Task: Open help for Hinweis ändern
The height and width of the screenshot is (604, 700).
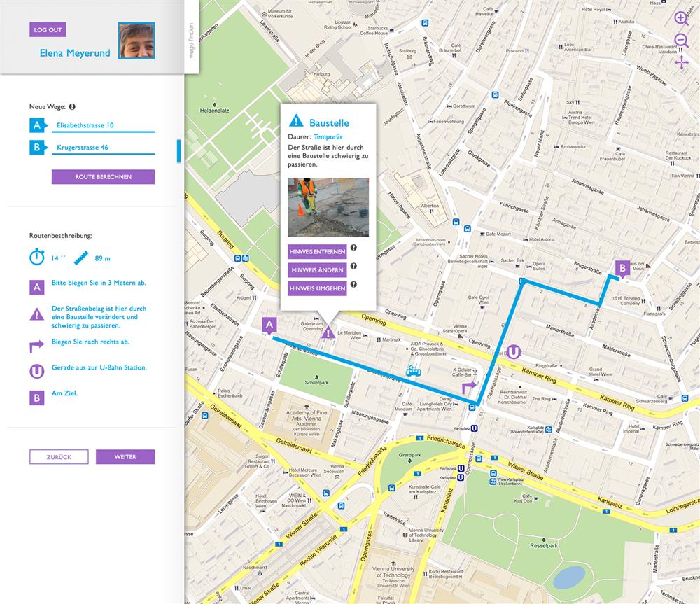Action: pyautogui.click(x=353, y=266)
